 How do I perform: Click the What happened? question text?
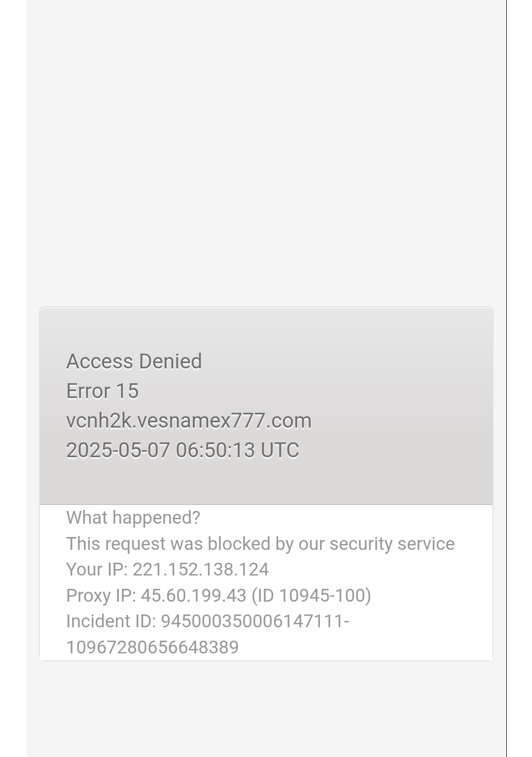click(133, 518)
